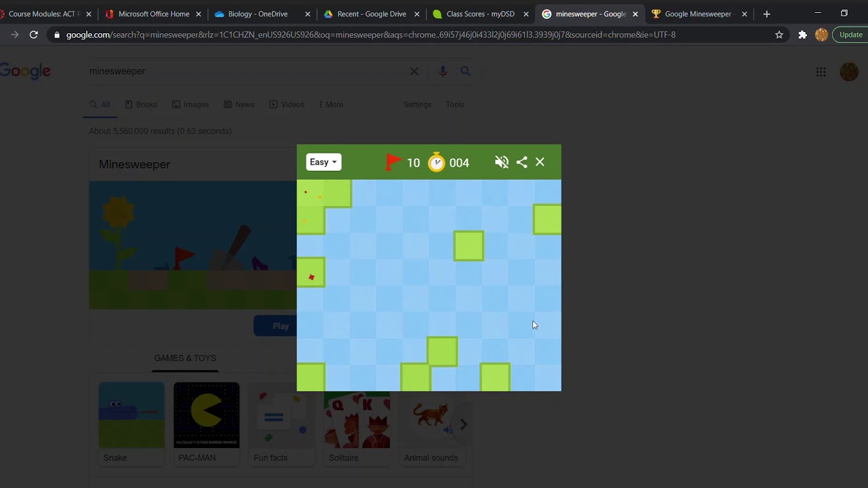Image resolution: width=868 pixels, height=488 pixels.
Task: Dig the bottom-left corner green tile
Action: click(x=311, y=378)
